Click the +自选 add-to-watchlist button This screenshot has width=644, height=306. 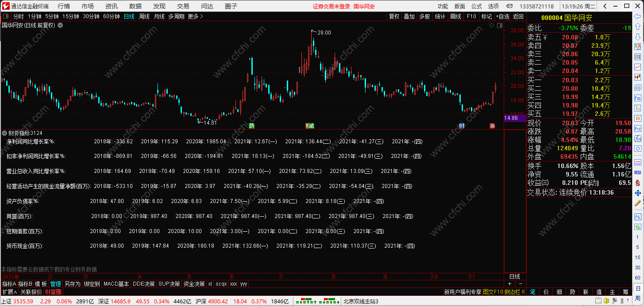[x=502, y=16]
